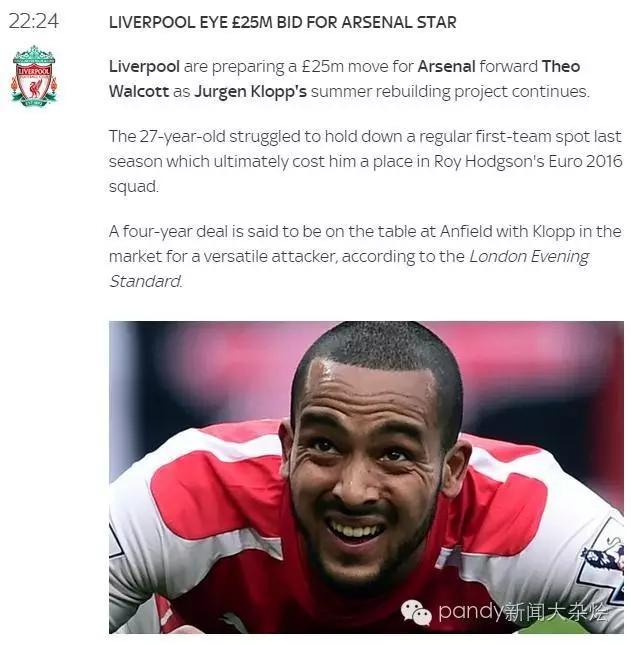Screen dimensions: 631x645
Task: Click the WeChat logo watermark on photo
Action: [x=416, y=611]
